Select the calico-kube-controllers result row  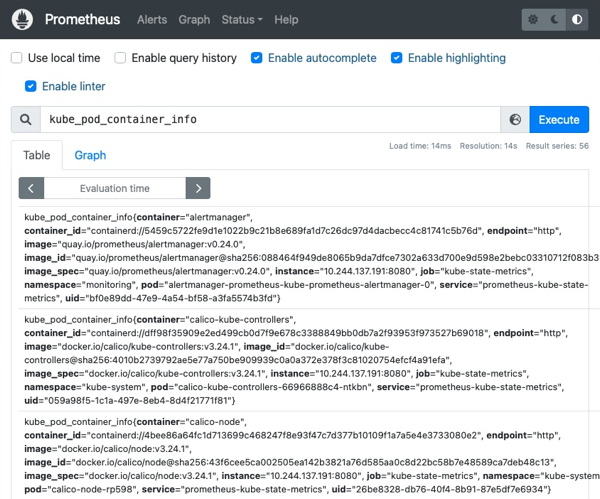tap(309, 360)
